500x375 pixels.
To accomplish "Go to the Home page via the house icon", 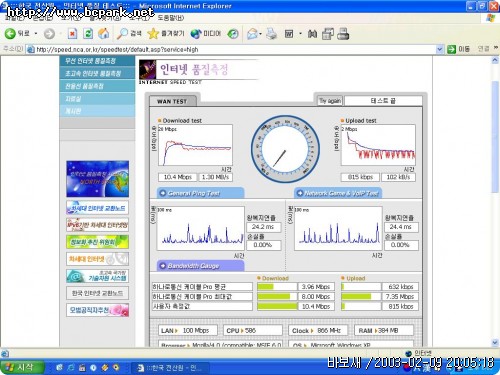I will [104, 33].
